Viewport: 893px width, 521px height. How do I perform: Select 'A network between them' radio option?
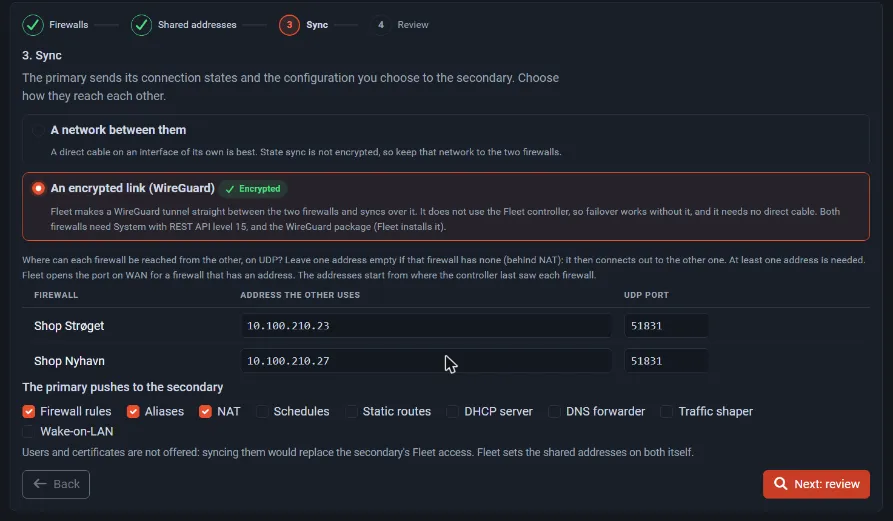click(x=38, y=130)
